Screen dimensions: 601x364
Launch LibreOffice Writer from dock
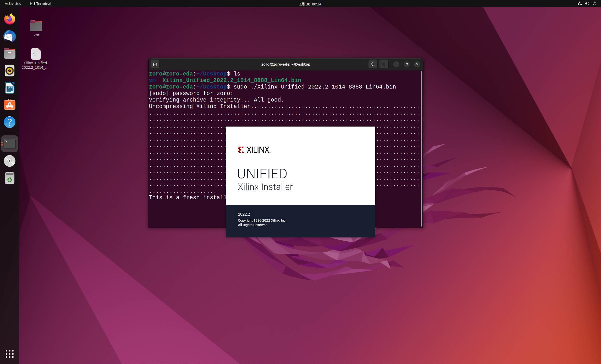point(10,88)
